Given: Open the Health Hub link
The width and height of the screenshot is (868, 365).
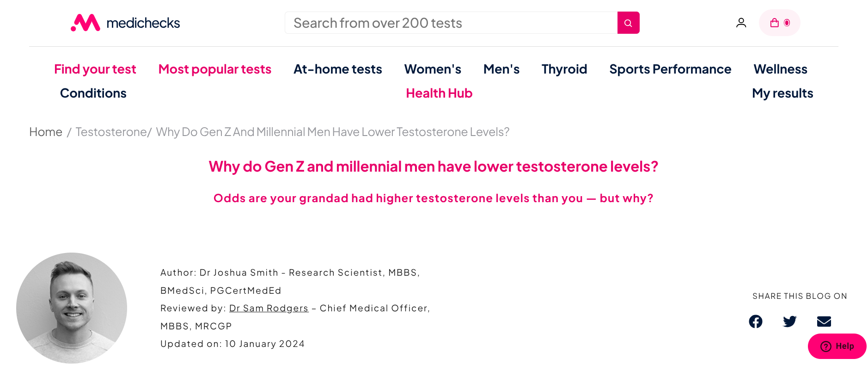Looking at the screenshot, I should click(439, 93).
